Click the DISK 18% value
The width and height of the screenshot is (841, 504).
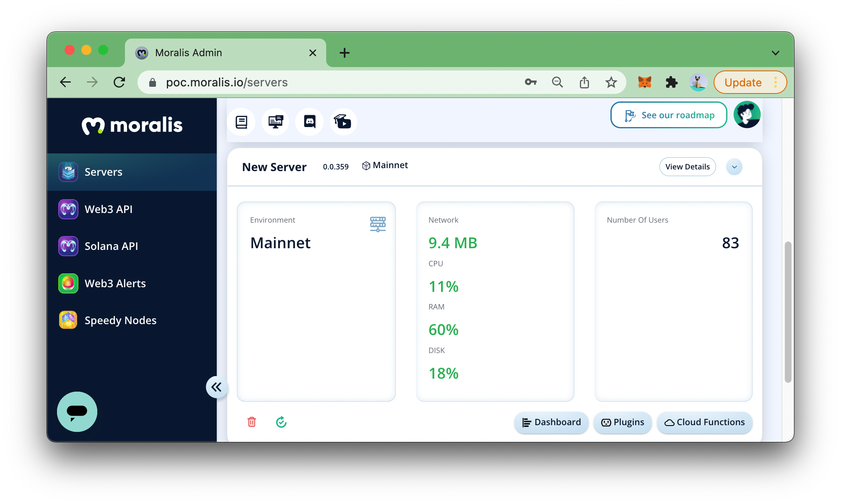[x=444, y=374]
